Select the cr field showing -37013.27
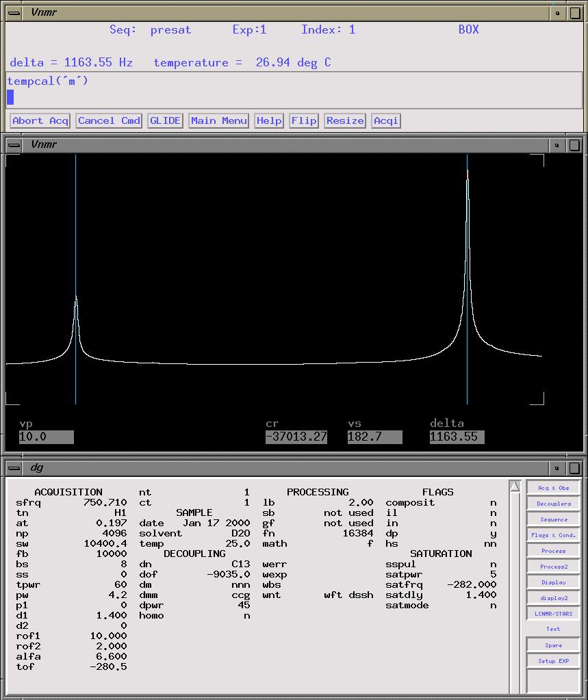 click(x=296, y=437)
